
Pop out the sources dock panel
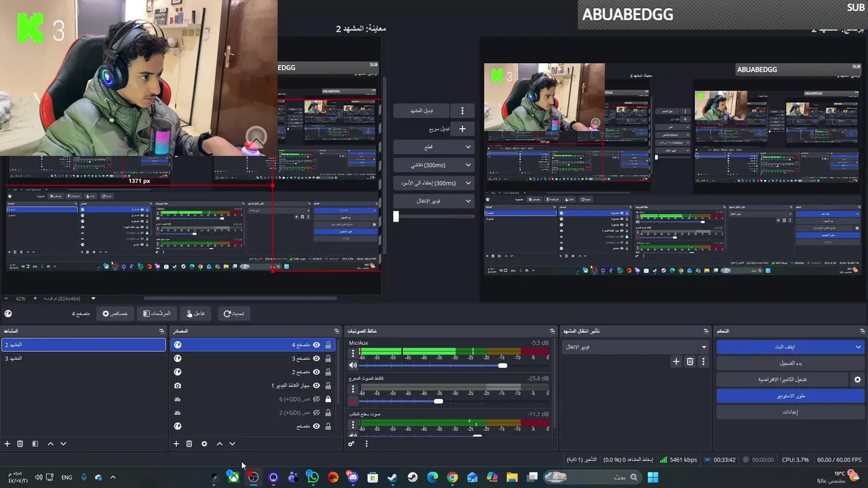[x=336, y=331]
